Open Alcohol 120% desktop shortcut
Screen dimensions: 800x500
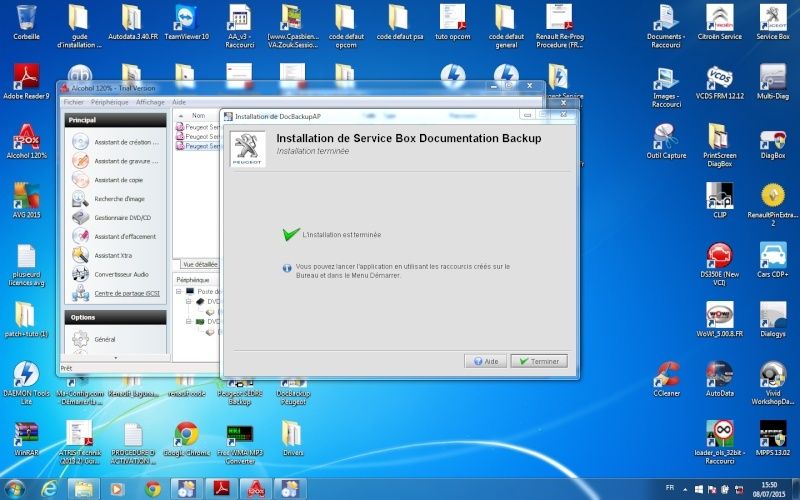(26, 141)
